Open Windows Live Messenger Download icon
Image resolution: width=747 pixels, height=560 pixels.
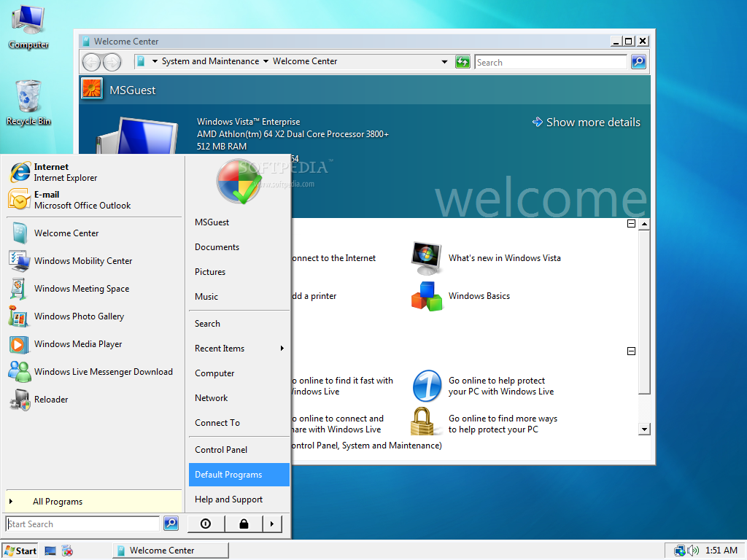(20, 371)
